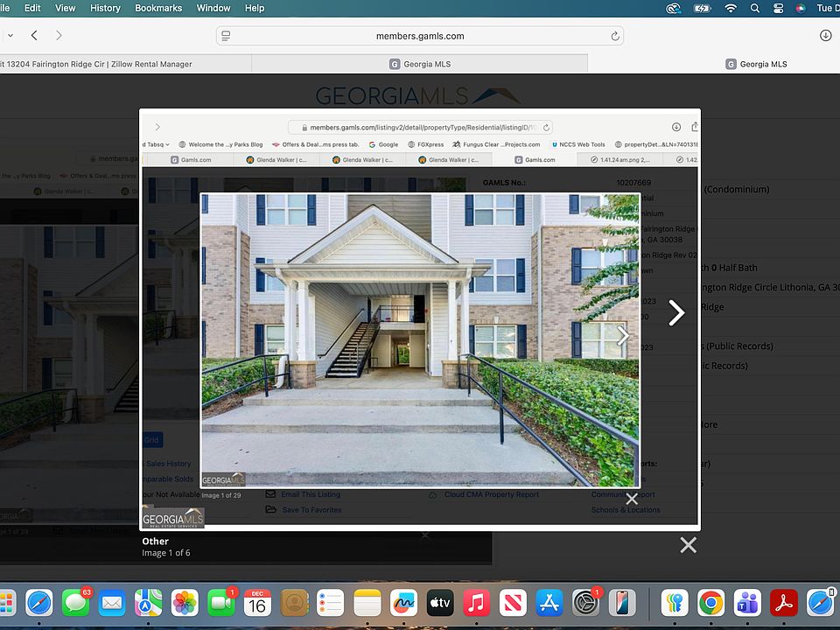Open System Settings from the Dock
Screen dimensions: 840x630
[x=585, y=603]
